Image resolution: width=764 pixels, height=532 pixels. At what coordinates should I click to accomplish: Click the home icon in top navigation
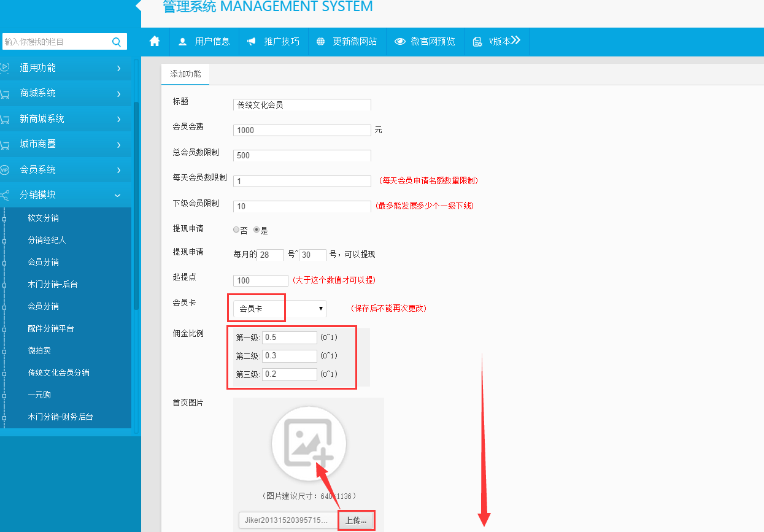(x=155, y=41)
